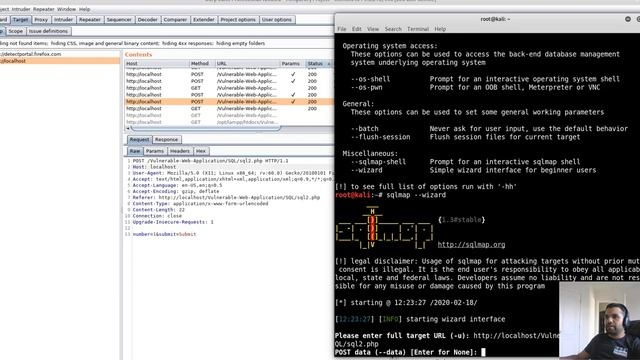The height and width of the screenshot is (360, 640).
Task: Select the Scope sub-tab
Action: click(x=16, y=31)
